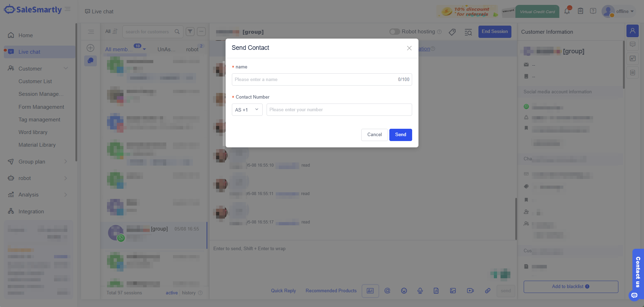
Task: Open the AS +1 country code dropdown
Action: tap(247, 110)
